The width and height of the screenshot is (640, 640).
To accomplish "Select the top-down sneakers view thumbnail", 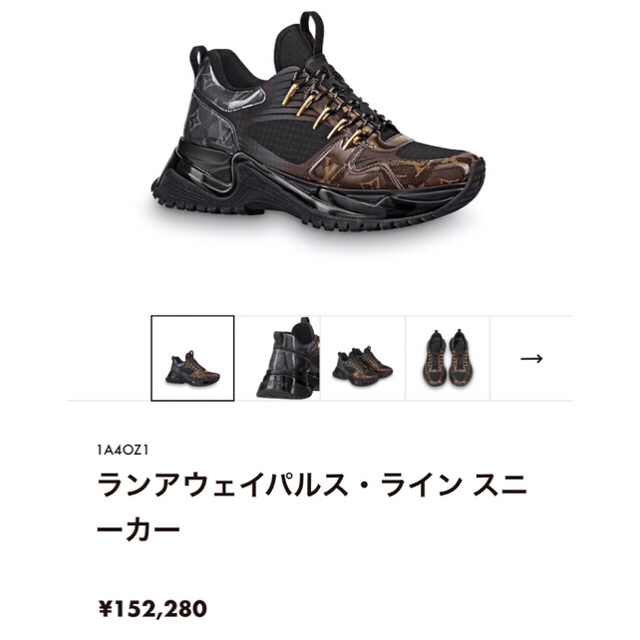I will pos(448,358).
